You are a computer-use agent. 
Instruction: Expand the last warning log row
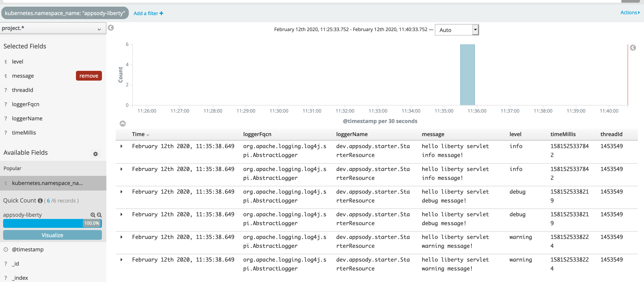click(121, 260)
